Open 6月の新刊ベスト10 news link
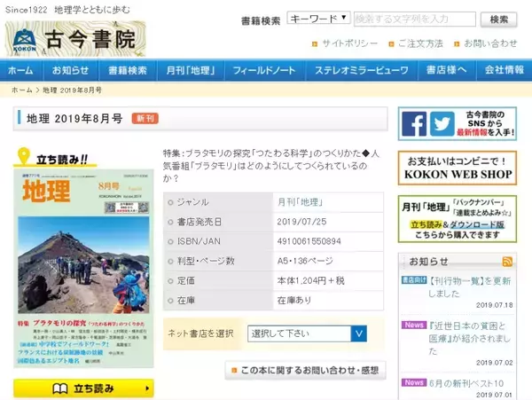Image resolution: width=532 pixels, height=400 pixels. coord(466,383)
